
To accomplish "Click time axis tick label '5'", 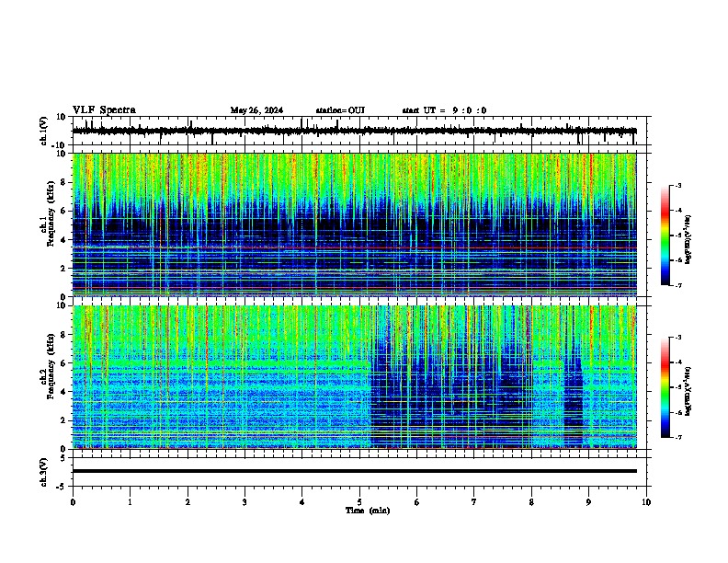I will [x=359, y=502].
